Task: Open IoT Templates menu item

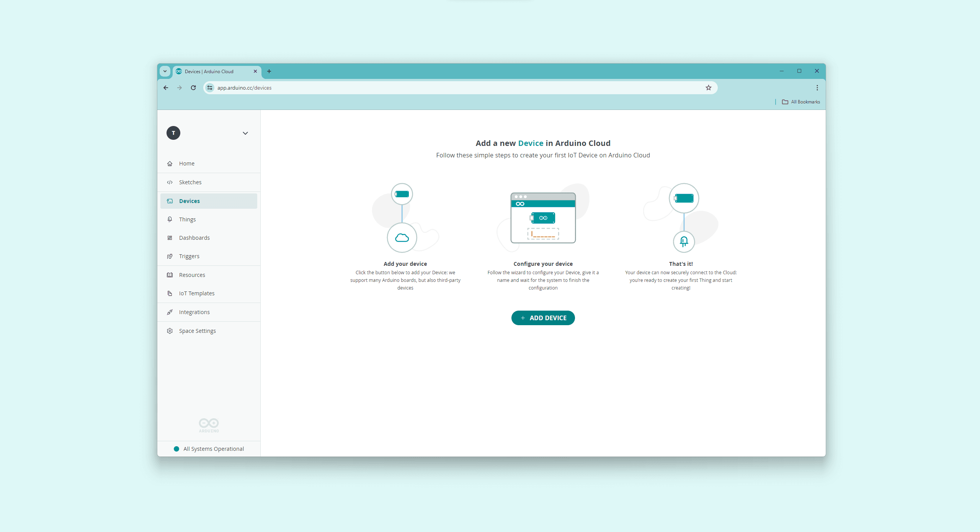Action: [x=196, y=293]
